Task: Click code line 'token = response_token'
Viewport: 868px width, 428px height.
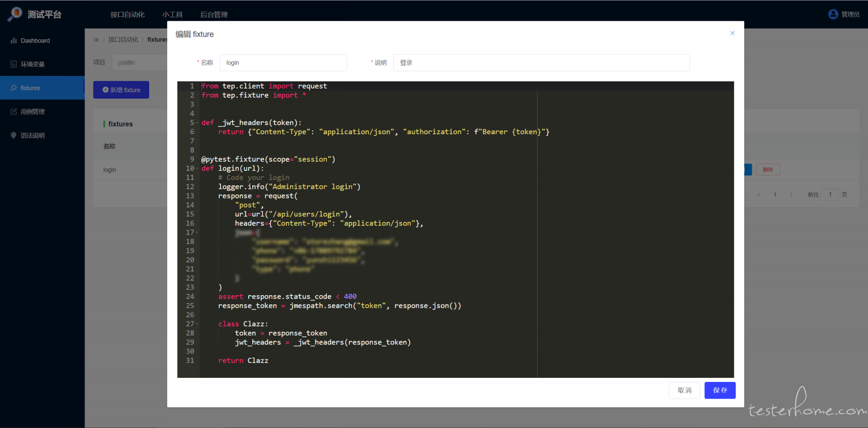Action: click(x=281, y=333)
